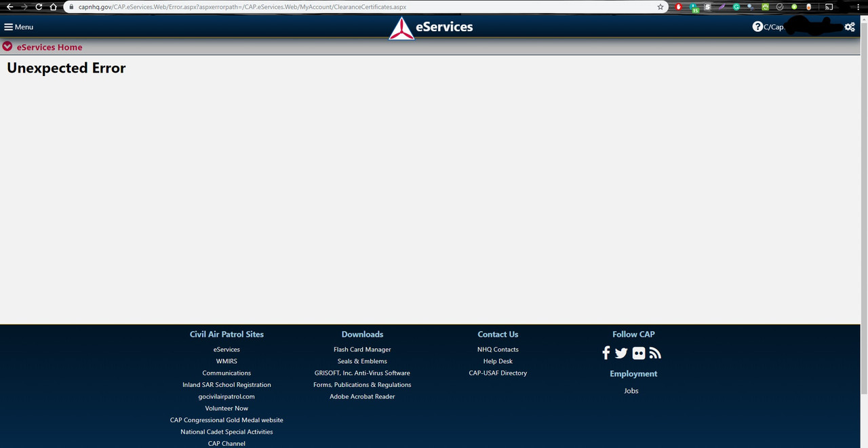Viewport: 868px width, 448px height.
Task: Reload the page
Action: tap(39, 7)
